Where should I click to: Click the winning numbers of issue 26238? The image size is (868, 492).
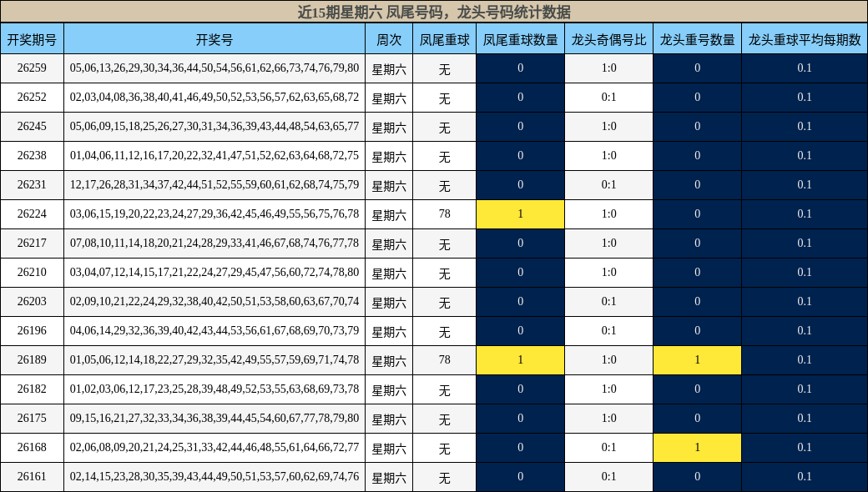click(x=214, y=155)
